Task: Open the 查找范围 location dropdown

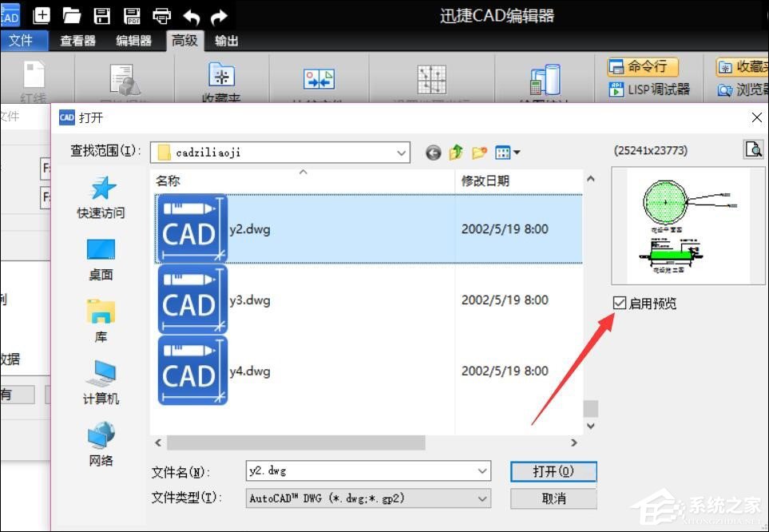Action: pyautogui.click(x=401, y=152)
